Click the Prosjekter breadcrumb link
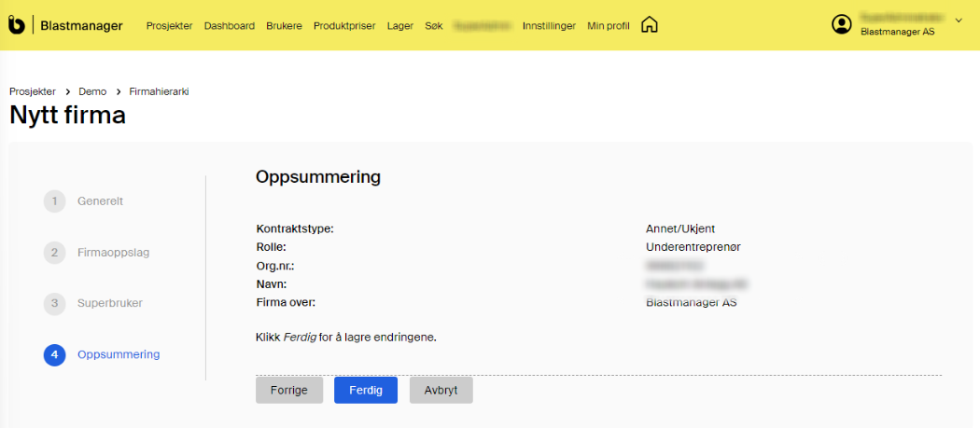This screenshot has width=980, height=428. coord(33,91)
